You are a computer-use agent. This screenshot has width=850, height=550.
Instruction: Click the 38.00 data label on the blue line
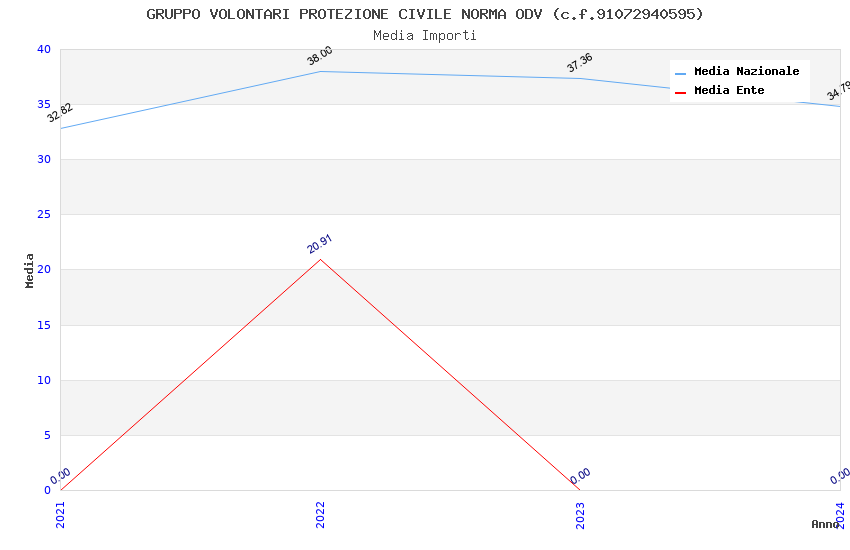coord(320,56)
